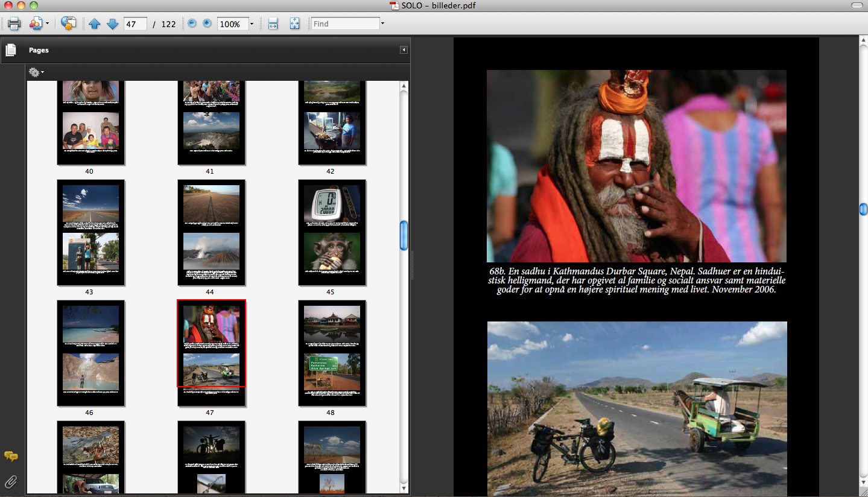
Task: Select page 44 thumbnail
Action: point(211,232)
